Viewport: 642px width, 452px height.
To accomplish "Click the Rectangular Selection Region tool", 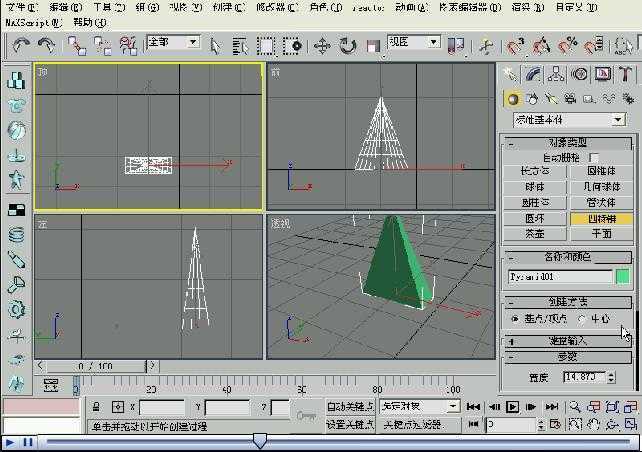I will tap(266, 46).
